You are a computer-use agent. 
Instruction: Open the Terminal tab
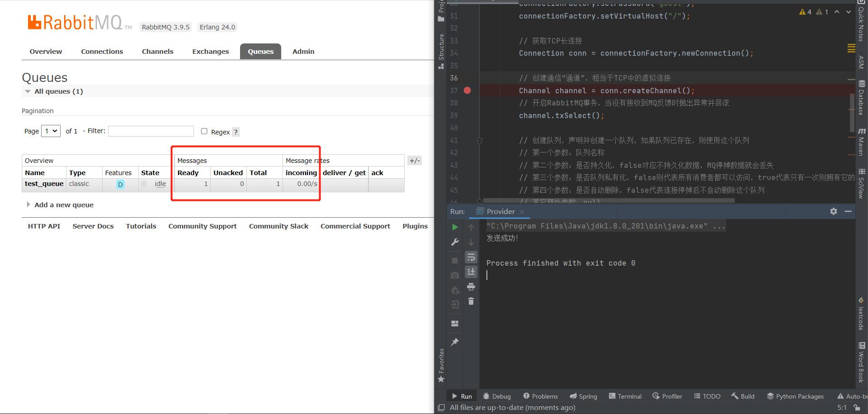coord(625,396)
